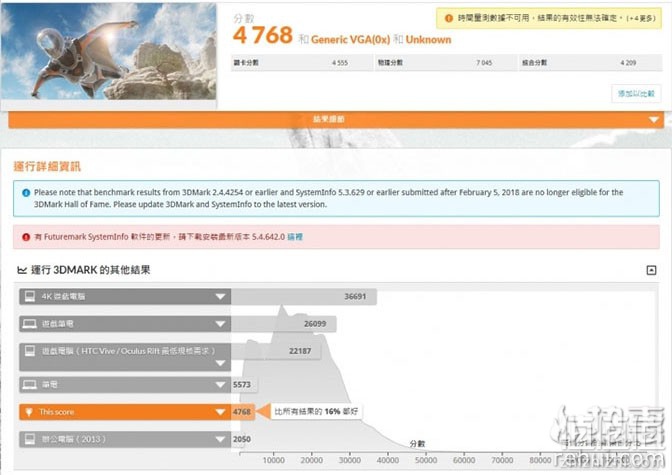Click the add-to-compare button

click(636, 93)
